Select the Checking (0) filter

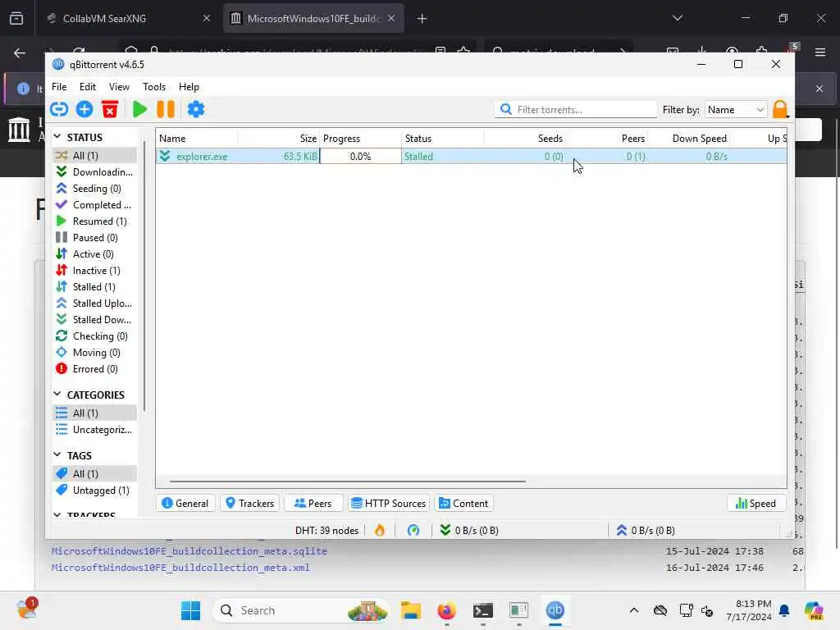(94, 336)
